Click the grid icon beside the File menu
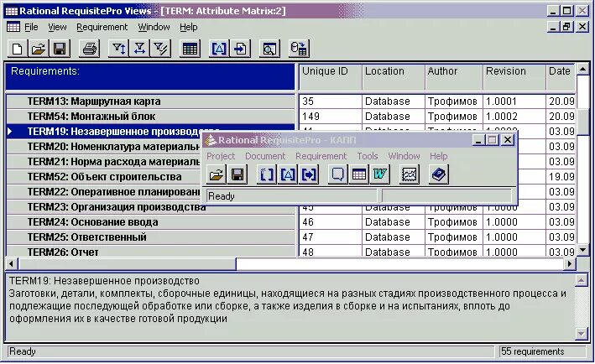595x364 pixels. click(x=13, y=27)
